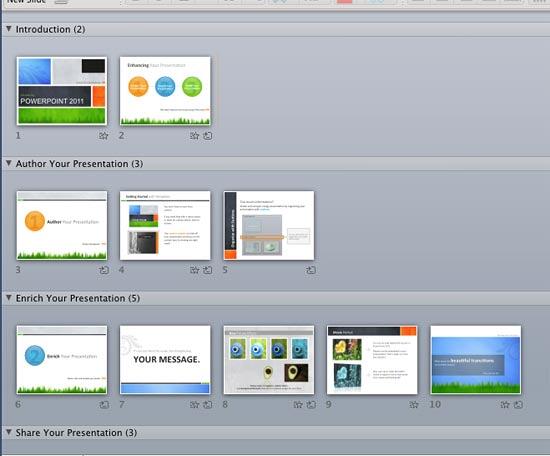
Task: Click the animation star icon under slide 2
Action: [194, 136]
